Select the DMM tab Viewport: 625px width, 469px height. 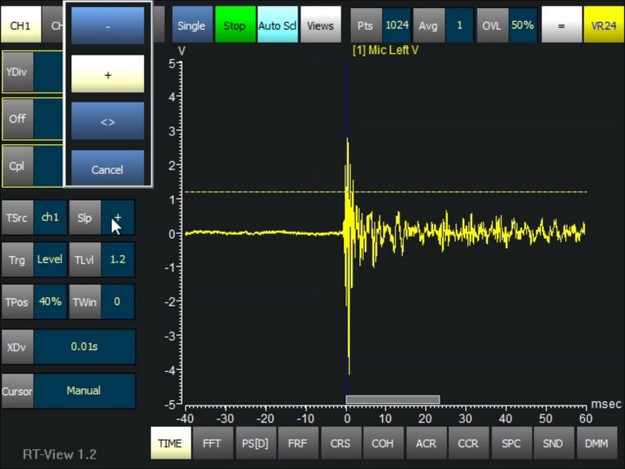pyautogui.click(x=596, y=442)
